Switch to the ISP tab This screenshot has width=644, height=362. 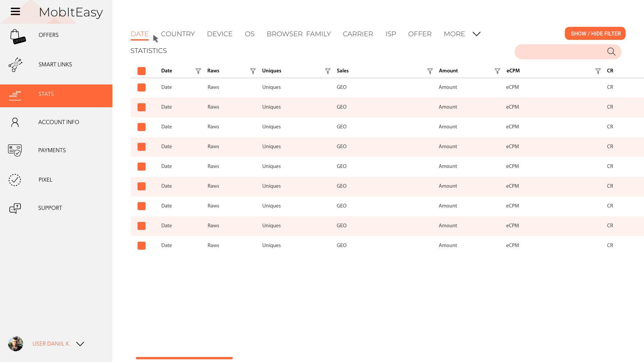[x=391, y=34]
